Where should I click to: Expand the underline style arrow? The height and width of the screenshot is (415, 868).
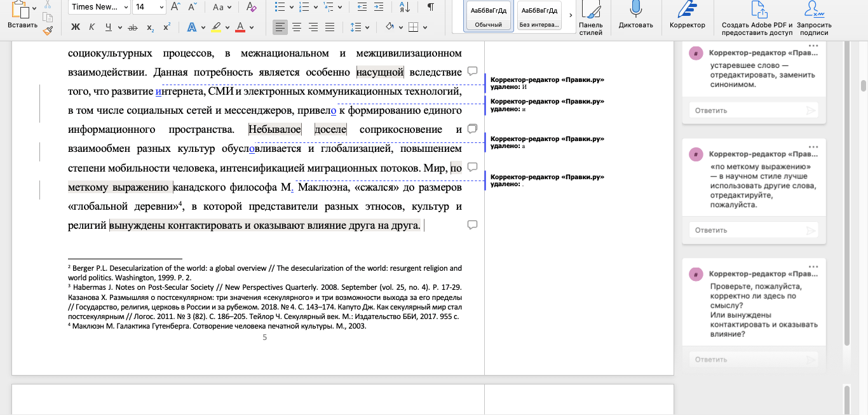(x=119, y=27)
